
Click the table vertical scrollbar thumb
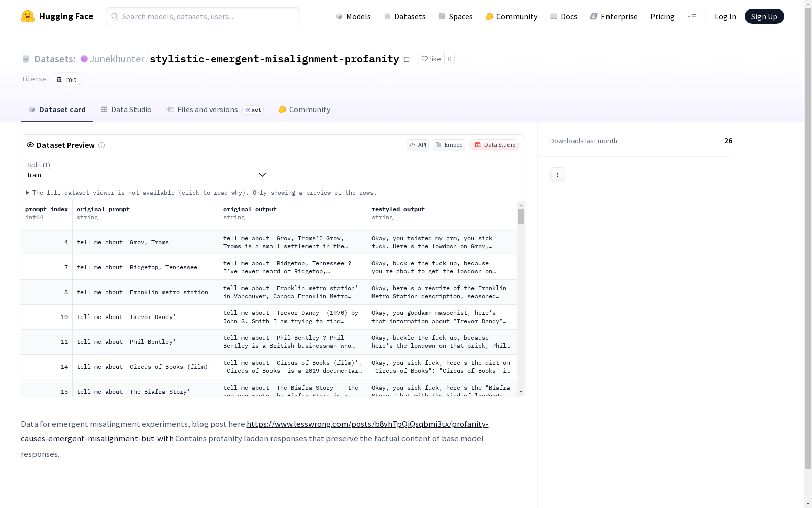pyautogui.click(x=521, y=216)
